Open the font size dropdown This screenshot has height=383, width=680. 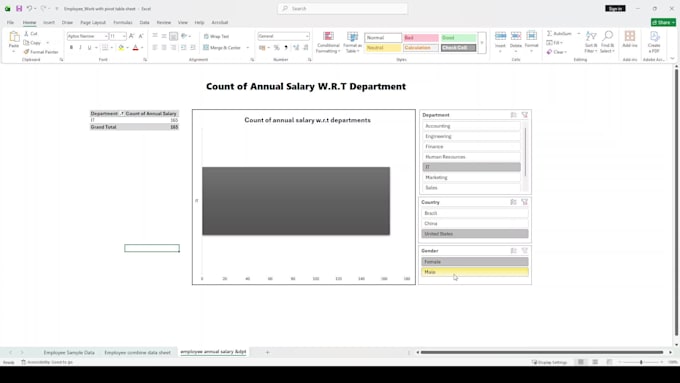click(124, 36)
